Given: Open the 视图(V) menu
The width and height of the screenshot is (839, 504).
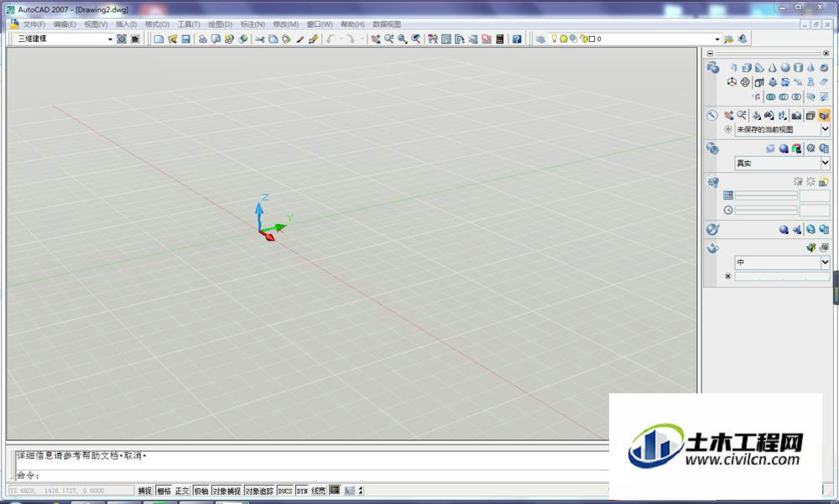Looking at the screenshot, I should (96, 24).
